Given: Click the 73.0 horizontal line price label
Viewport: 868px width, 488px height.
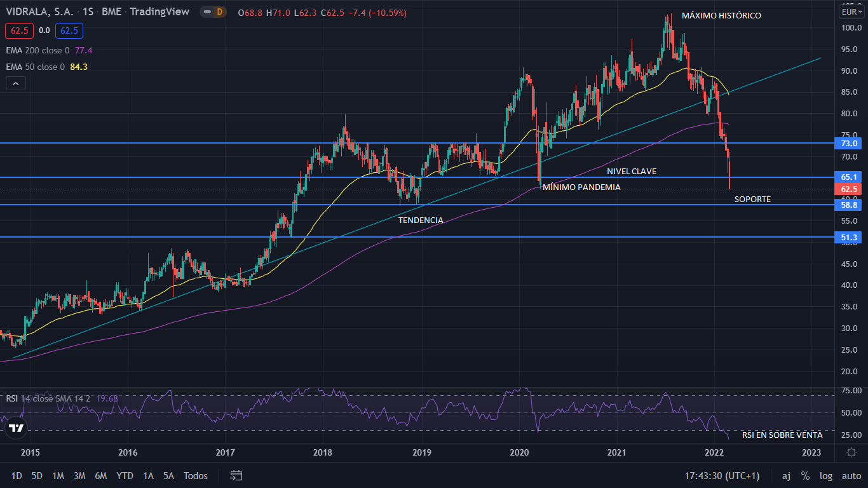Looking at the screenshot, I should click(x=849, y=144).
